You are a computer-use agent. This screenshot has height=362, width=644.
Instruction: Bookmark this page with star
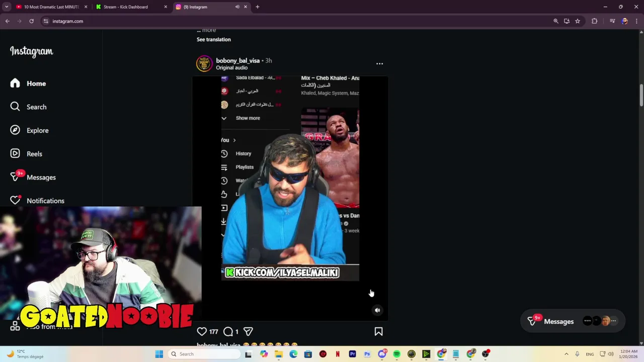click(578, 21)
